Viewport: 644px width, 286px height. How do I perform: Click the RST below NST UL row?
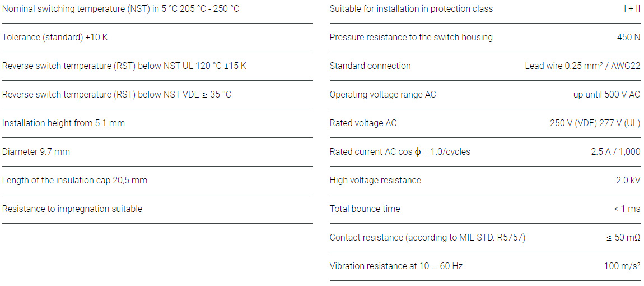click(124, 66)
